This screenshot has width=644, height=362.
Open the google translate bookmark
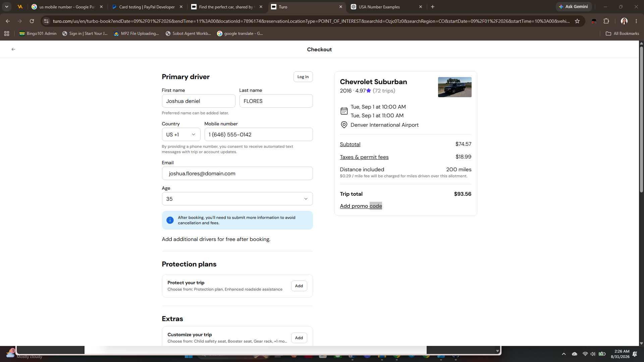[240, 34]
